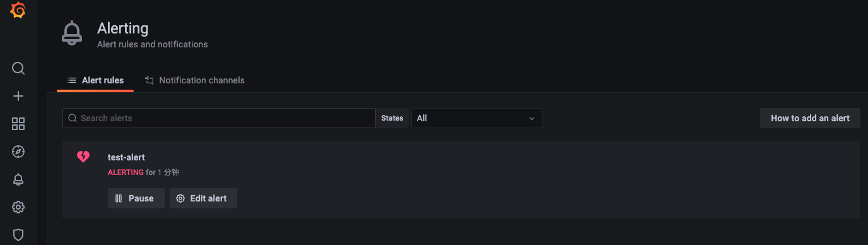Click the ALERTING status text

(126, 172)
